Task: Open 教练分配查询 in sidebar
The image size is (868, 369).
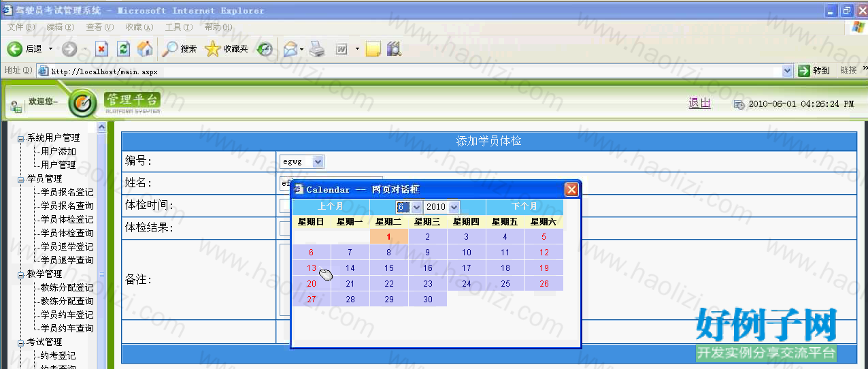Action: [67, 301]
